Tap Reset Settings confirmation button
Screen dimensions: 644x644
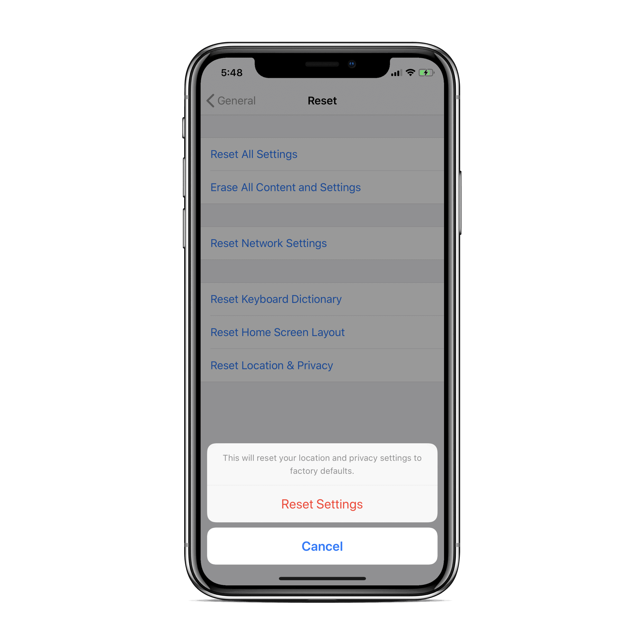click(321, 504)
